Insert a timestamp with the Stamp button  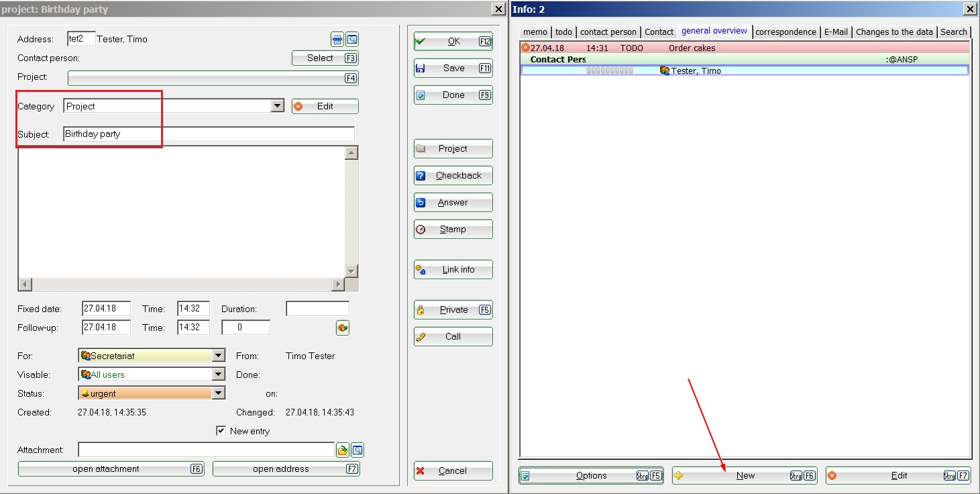pyautogui.click(x=453, y=230)
